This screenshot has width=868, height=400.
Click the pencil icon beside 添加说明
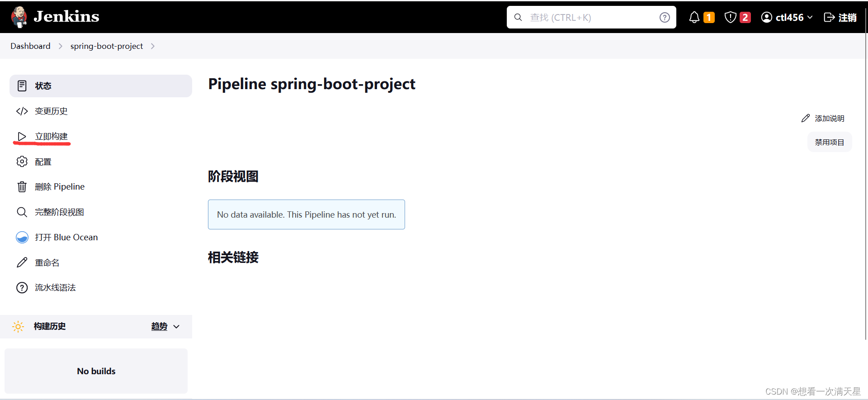806,118
